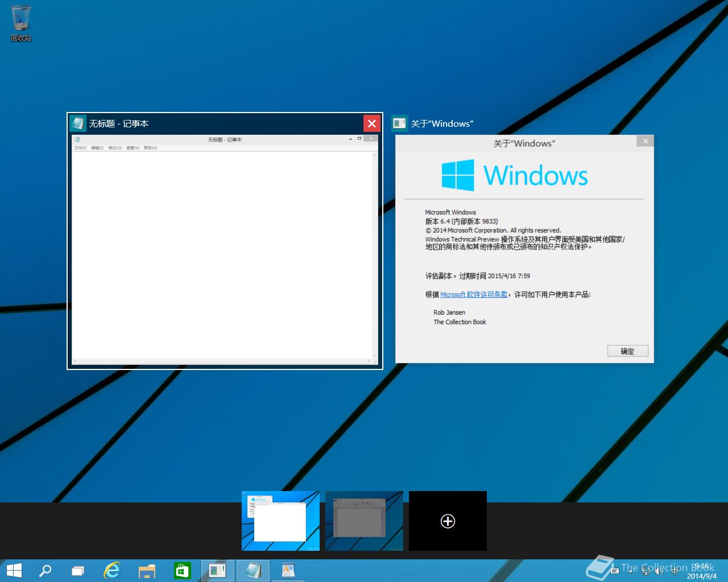This screenshot has height=582, width=728.
Task: Click the Rob Jansen licensee name
Action: click(449, 313)
